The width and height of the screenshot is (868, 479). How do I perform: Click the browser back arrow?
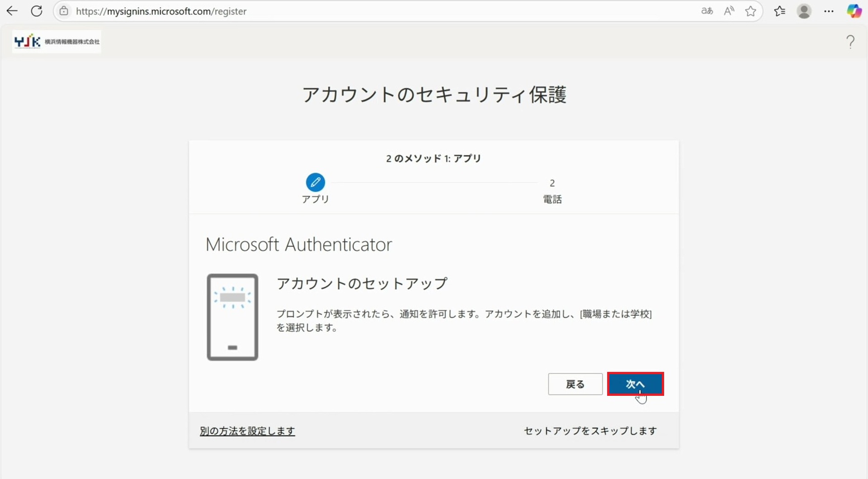(12, 11)
